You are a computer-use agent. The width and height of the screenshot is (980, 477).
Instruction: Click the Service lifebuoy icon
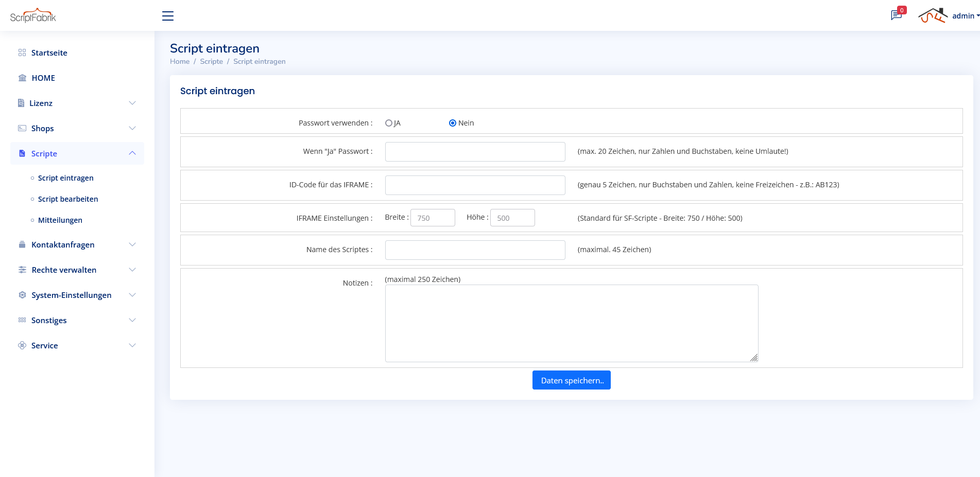coord(22,345)
